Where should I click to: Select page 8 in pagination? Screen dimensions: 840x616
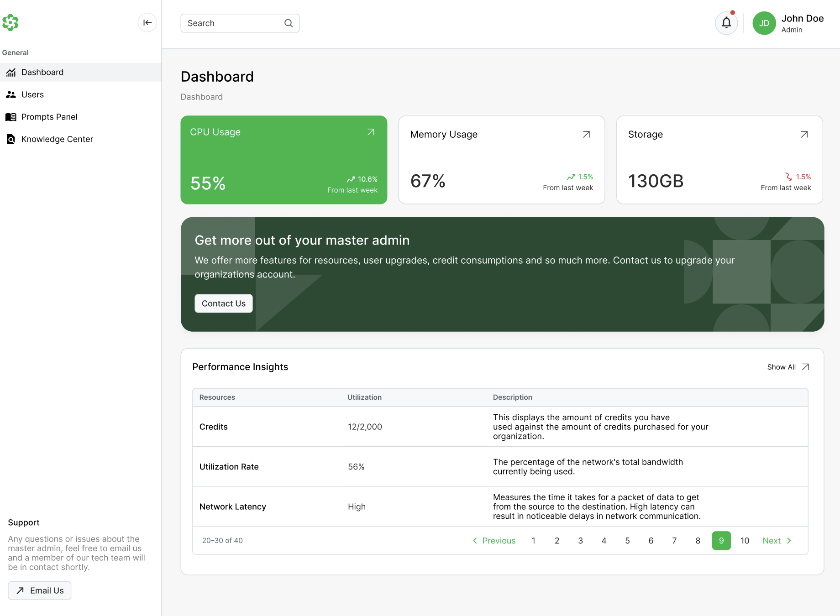click(698, 541)
